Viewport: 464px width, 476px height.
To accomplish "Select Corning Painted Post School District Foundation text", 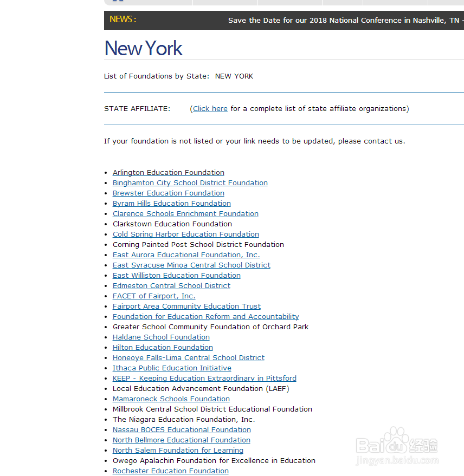I will tap(198, 245).
